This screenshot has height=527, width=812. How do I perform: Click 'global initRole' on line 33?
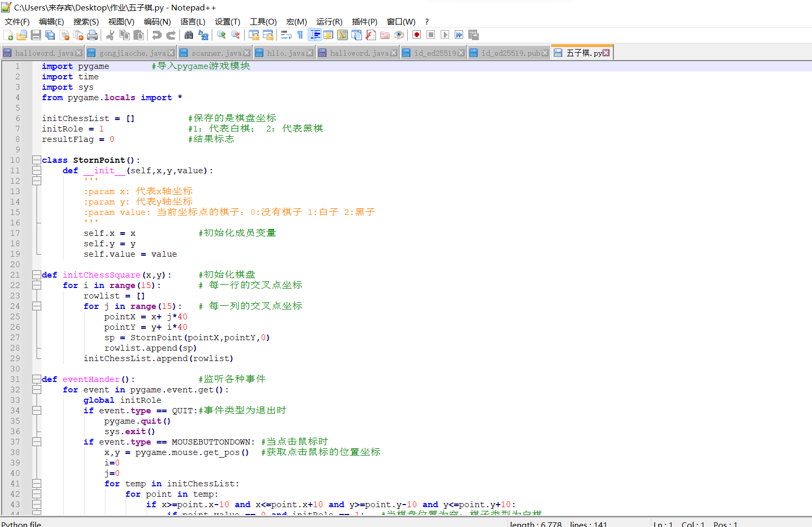pos(123,400)
